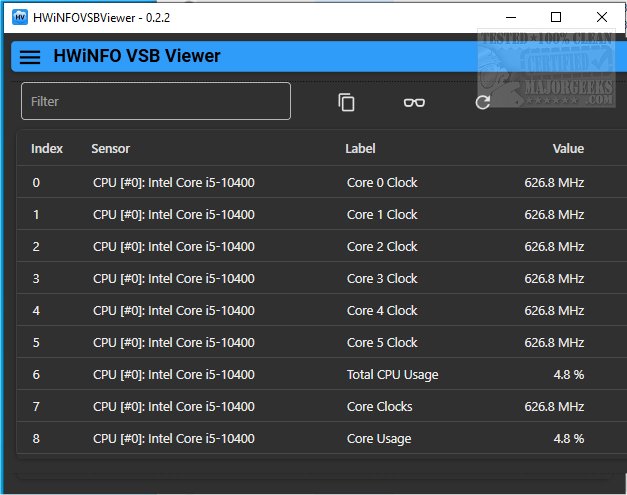Image resolution: width=627 pixels, height=495 pixels.
Task: Click the sensor name in index 6 row
Action: coord(174,375)
